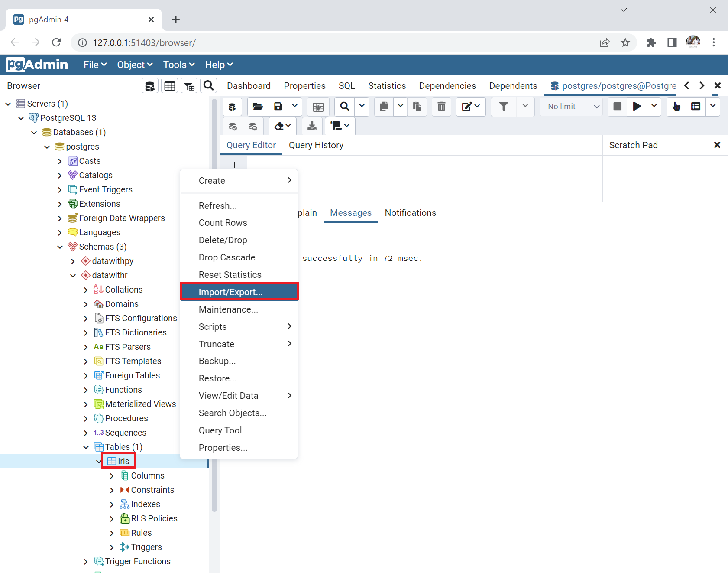728x573 pixels.
Task: Open the Tools menu
Action: click(179, 65)
